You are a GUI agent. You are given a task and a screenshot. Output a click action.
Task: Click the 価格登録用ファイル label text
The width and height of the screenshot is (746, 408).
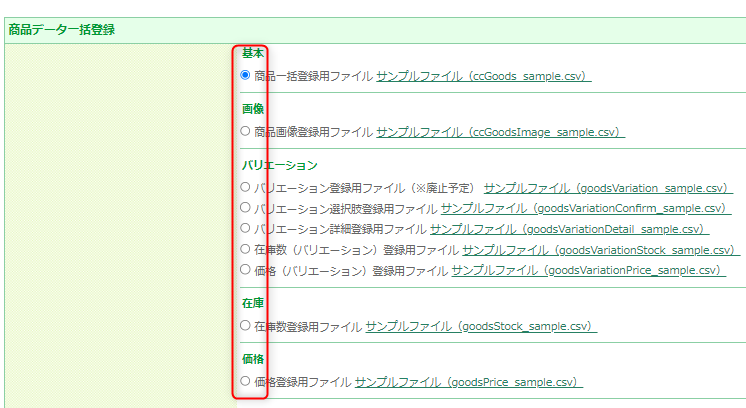303,382
